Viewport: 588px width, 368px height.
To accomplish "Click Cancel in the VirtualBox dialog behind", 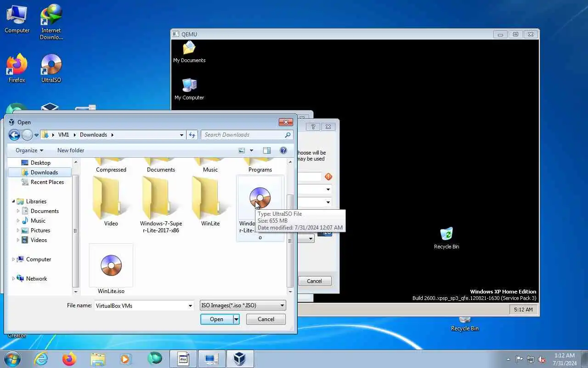I will (315, 281).
